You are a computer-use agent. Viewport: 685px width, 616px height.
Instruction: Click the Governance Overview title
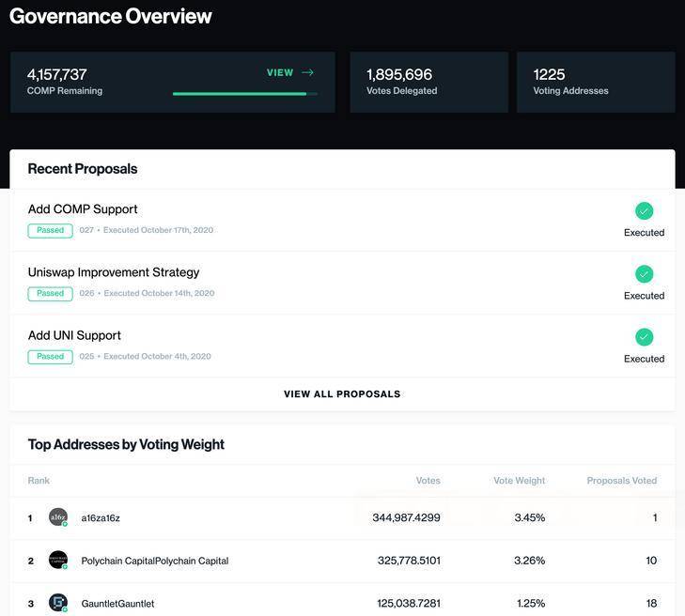[111, 16]
